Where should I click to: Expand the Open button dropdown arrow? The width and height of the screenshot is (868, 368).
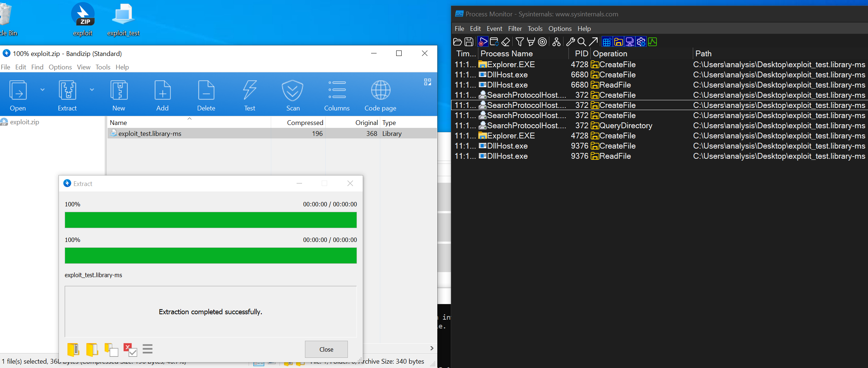[x=43, y=90]
